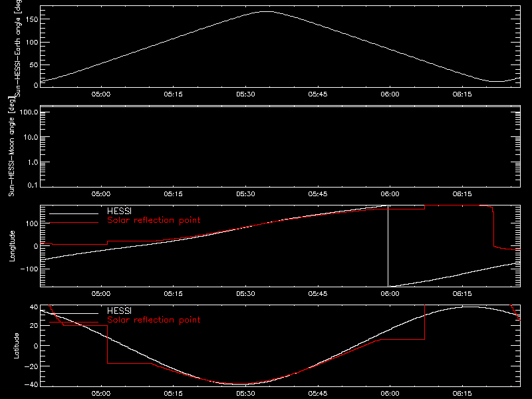Click the 100.0 y-axis value of Moon angle plot
532x399 pixels.
coord(29,112)
